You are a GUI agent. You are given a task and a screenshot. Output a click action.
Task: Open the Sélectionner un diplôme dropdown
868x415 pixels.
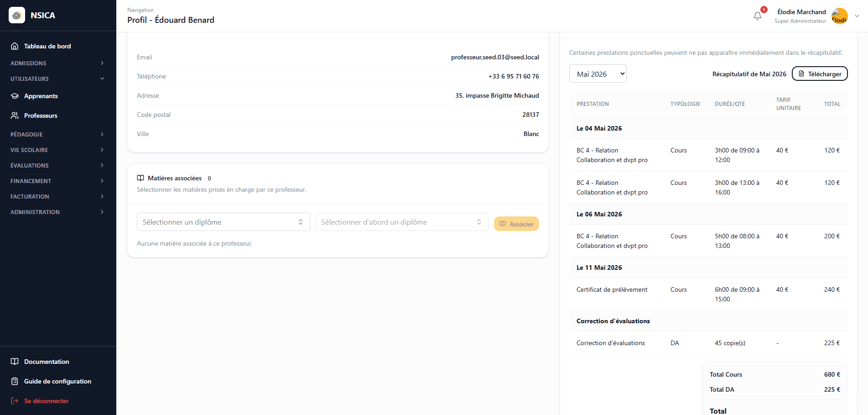[x=223, y=222]
